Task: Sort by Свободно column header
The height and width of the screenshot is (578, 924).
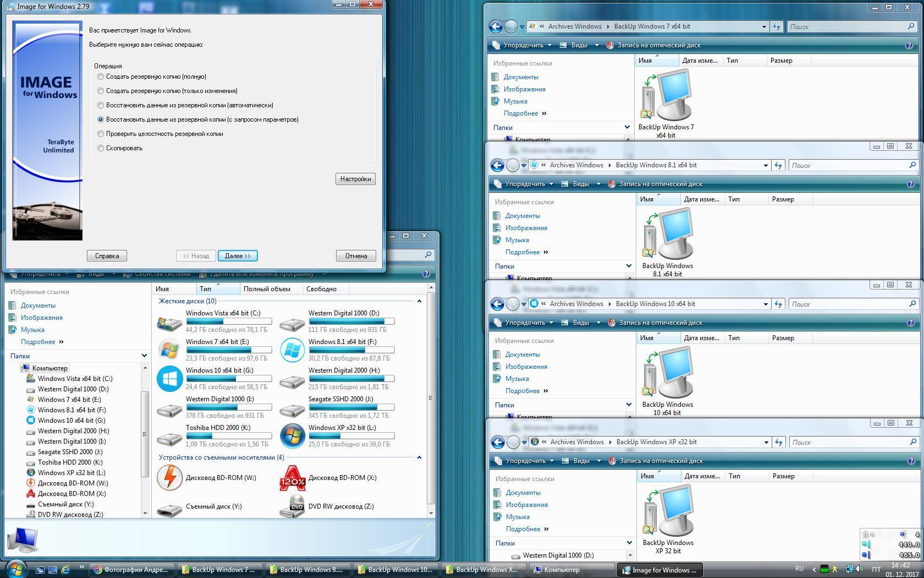Action: (326, 289)
